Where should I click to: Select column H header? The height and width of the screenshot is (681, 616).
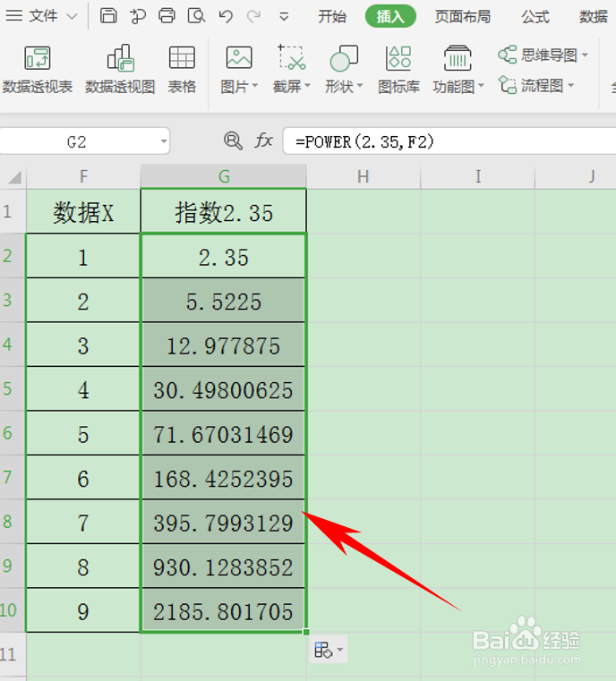(x=364, y=177)
